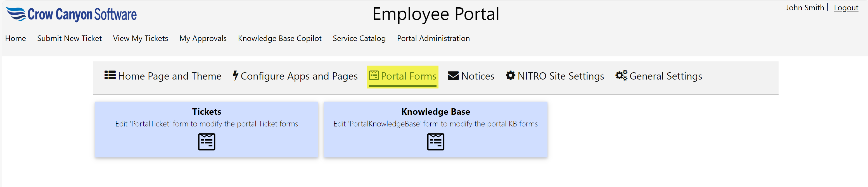Image resolution: width=868 pixels, height=187 pixels.
Task: Open My Approvals menu item
Action: pyautogui.click(x=203, y=38)
